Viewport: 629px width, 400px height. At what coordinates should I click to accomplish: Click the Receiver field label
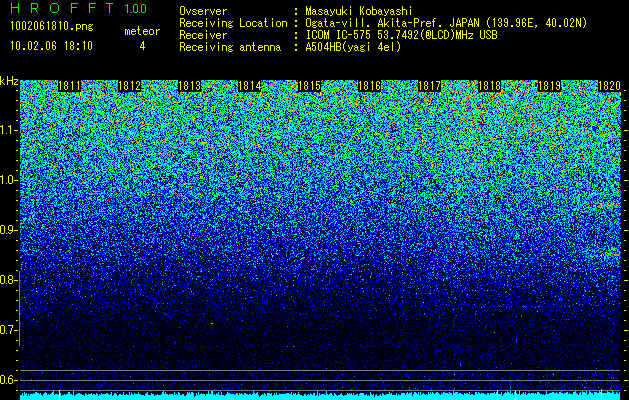[203, 35]
